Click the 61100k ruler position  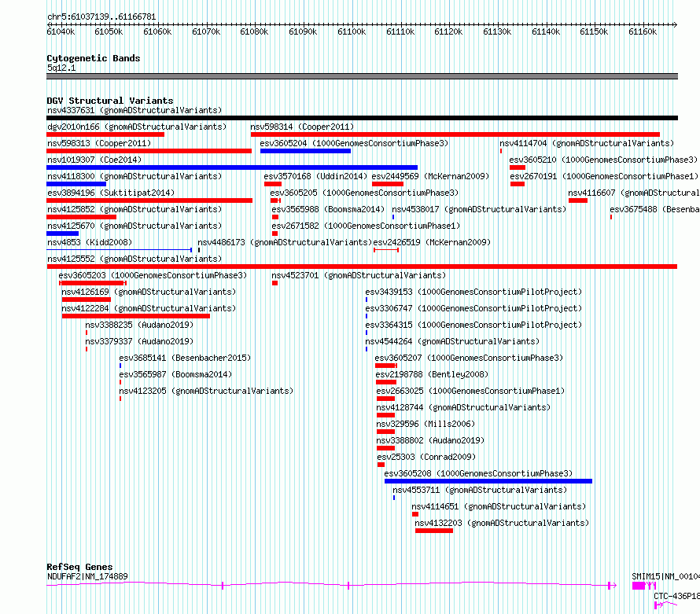[x=352, y=31]
